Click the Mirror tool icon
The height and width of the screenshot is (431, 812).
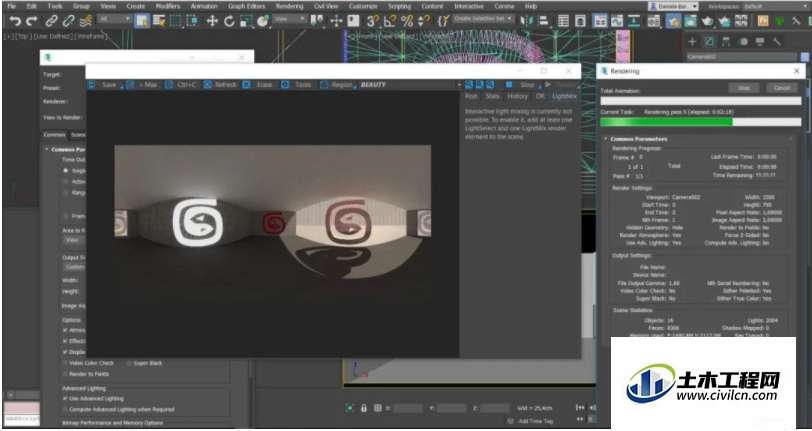[527, 21]
